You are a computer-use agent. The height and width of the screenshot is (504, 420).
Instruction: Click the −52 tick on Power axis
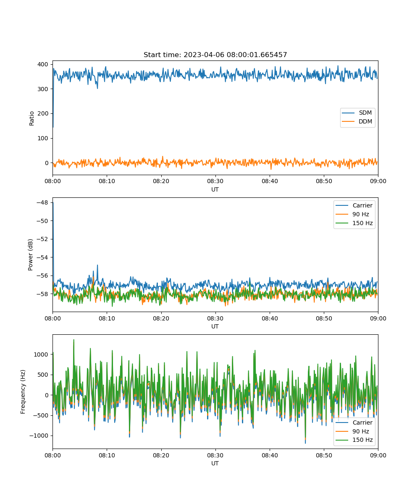pos(43,239)
